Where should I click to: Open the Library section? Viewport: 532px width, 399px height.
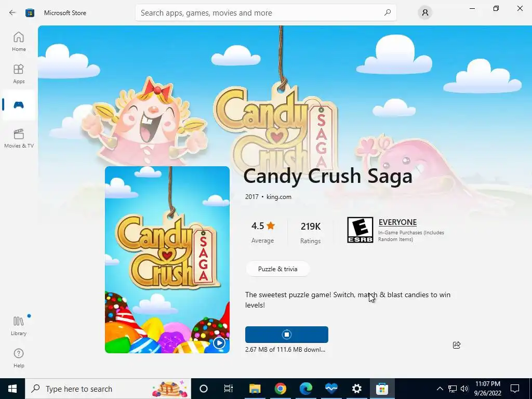pyautogui.click(x=19, y=326)
